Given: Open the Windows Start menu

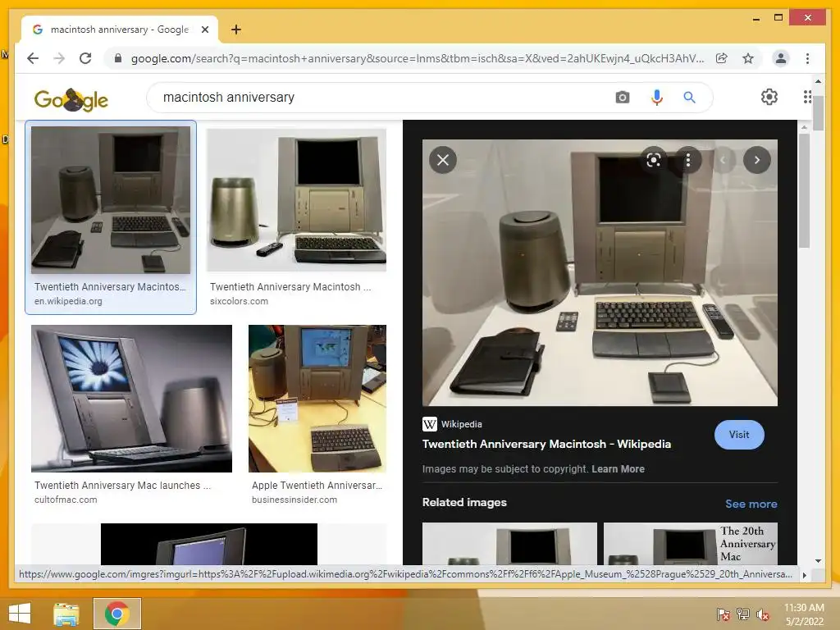Looking at the screenshot, I should [20, 614].
